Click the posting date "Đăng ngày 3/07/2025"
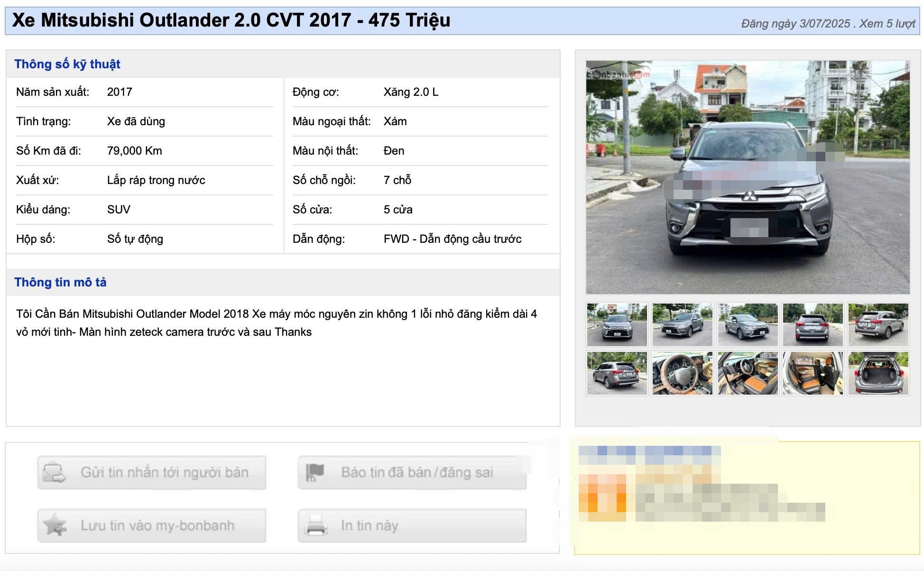 pos(795,24)
